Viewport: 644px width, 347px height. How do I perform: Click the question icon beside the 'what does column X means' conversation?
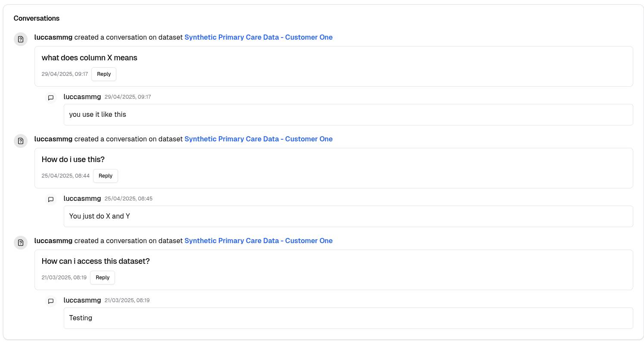(21, 39)
